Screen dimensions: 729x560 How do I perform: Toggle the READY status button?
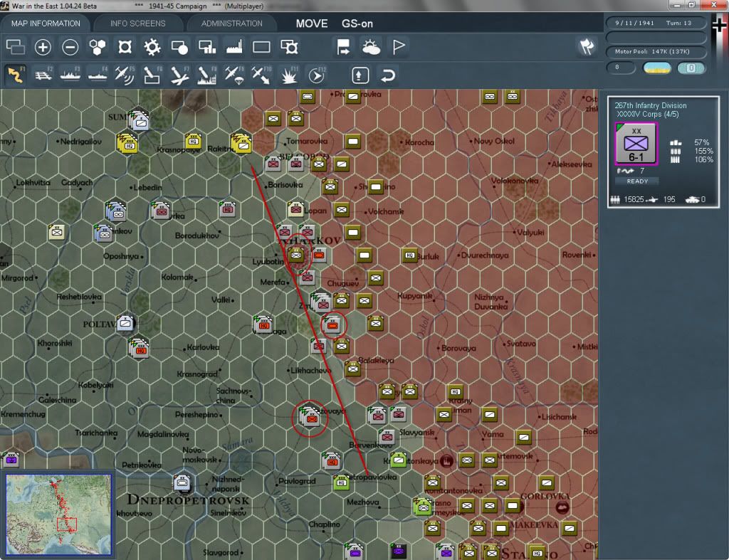(x=637, y=181)
